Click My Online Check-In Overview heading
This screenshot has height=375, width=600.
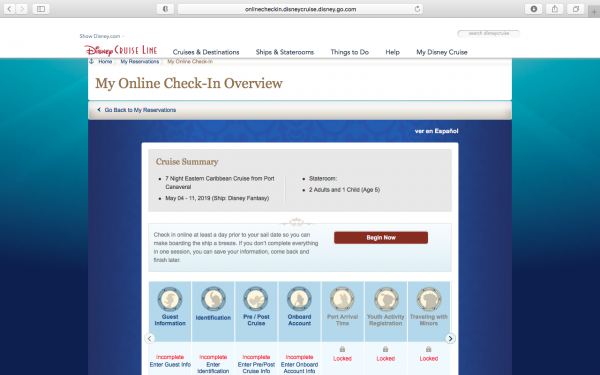(x=189, y=83)
